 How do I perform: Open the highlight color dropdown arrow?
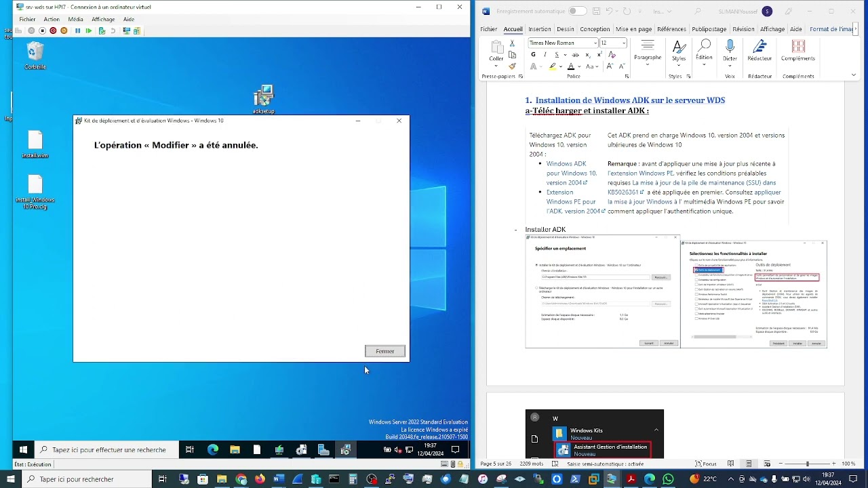click(561, 66)
